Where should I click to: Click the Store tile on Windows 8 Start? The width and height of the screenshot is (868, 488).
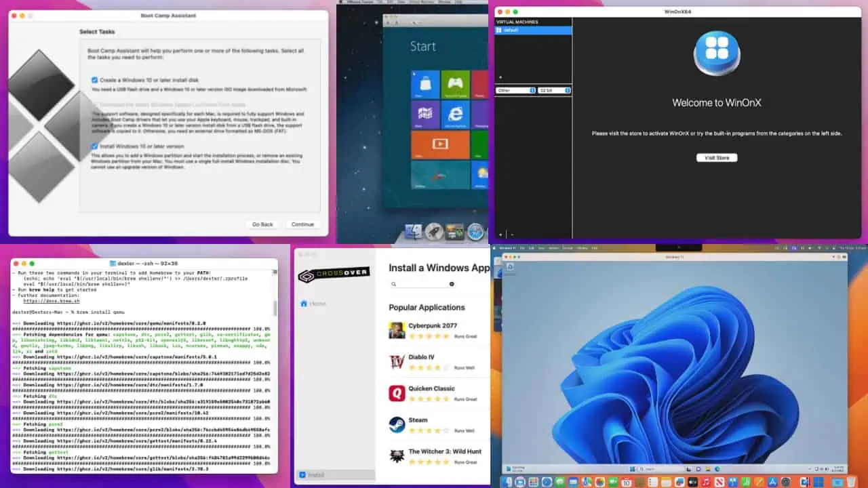[425, 84]
